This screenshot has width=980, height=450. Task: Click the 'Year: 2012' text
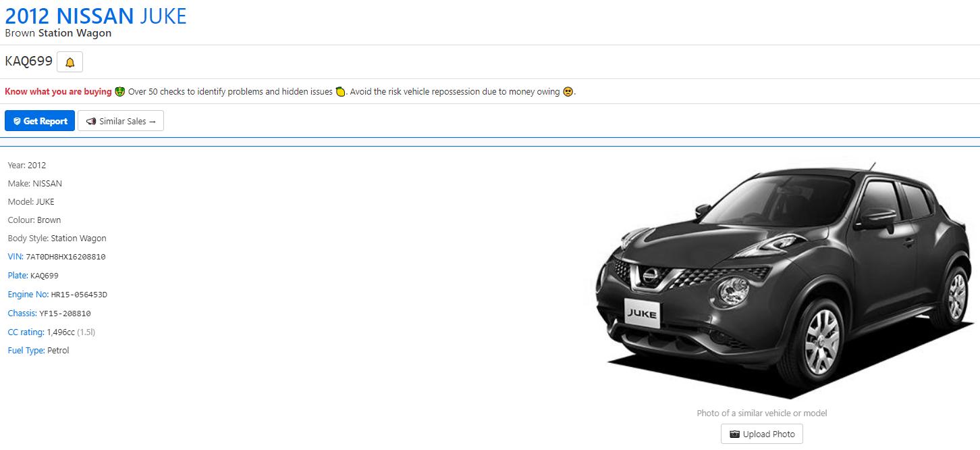tap(27, 165)
